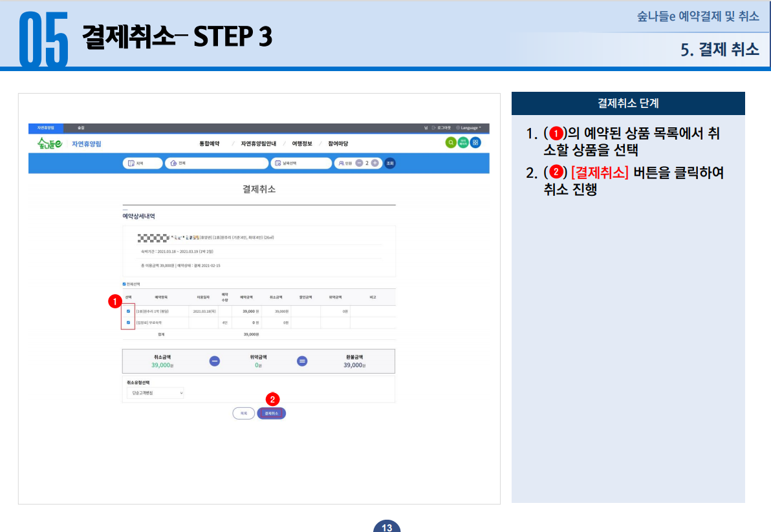Click the 숙박기간 2021.03.18 ~ 2021.03.19 text
Viewport: 771px width, 532px height.
pos(177,251)
